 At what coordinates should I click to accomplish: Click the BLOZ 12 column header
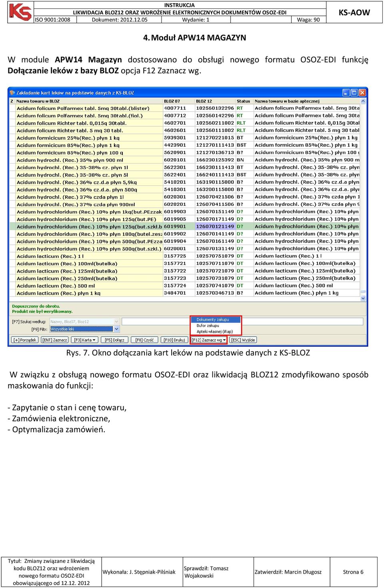pyautogui.click(x=215, y=102)
